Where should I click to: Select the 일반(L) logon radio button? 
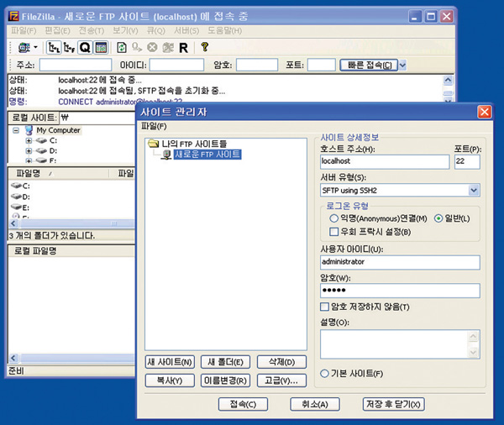pyautogui.click(x=438, y=218)
